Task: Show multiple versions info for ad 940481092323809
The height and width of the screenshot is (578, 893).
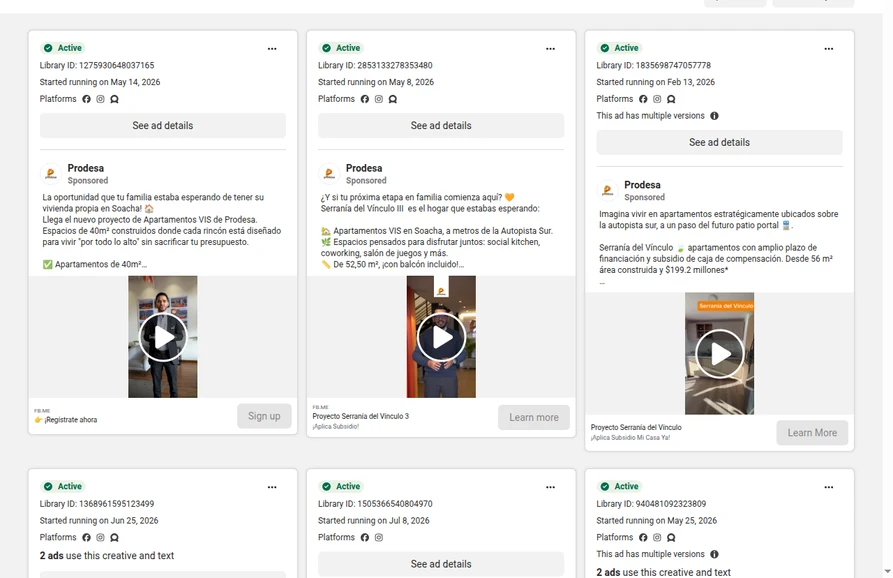Action: click(x=714, y=555)
